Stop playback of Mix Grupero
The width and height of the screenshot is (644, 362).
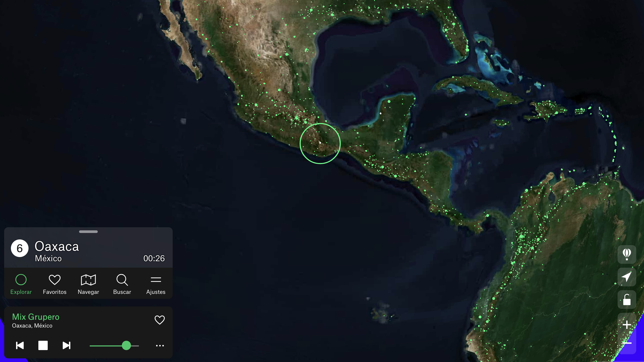point(43,345)
